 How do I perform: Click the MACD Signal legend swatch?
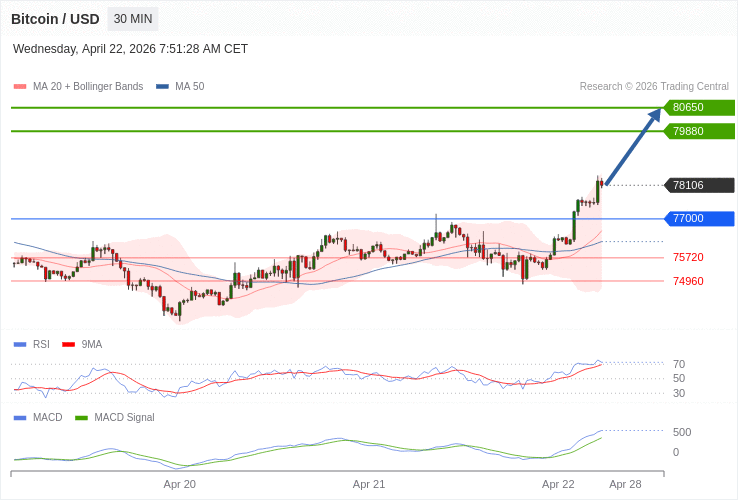pos(82,418)
